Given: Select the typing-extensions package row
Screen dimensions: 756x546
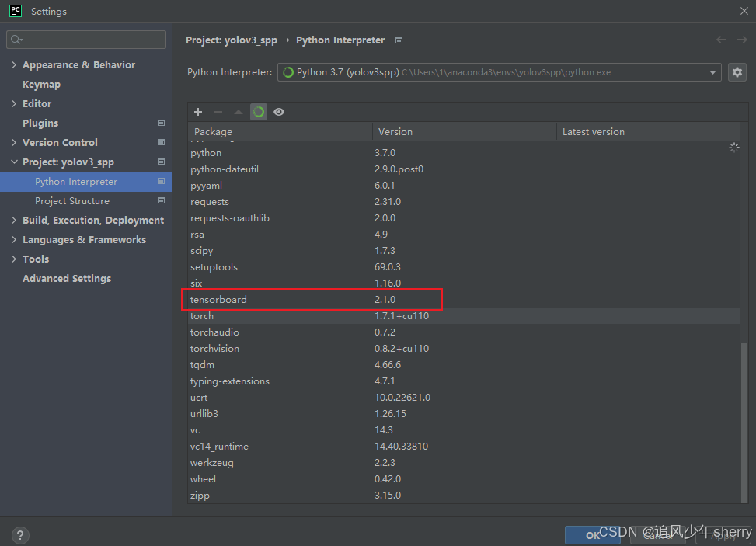Looking at the screenshot, I should pyautogui.click(x=465, y=381).
